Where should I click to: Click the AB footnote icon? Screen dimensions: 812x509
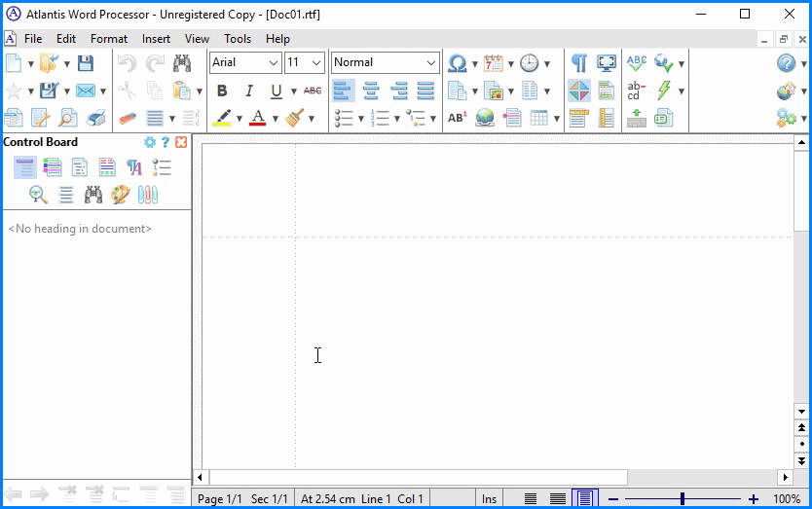(458, 118)
